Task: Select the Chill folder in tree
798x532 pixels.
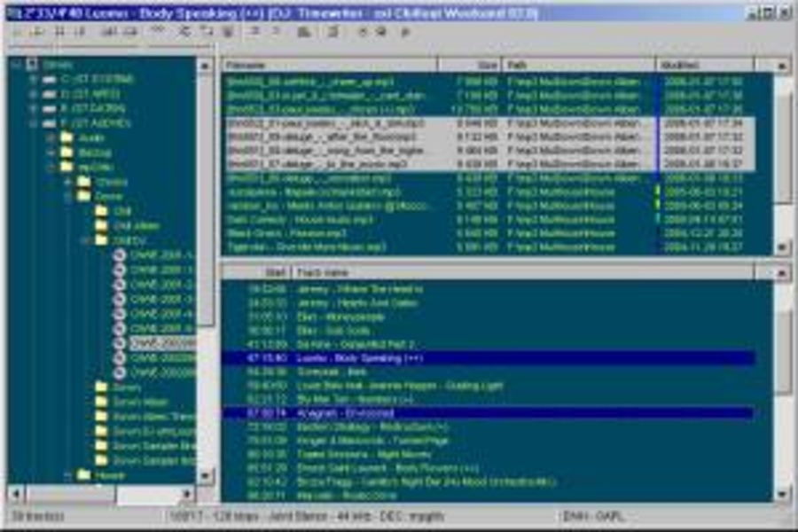Action: 122,211
